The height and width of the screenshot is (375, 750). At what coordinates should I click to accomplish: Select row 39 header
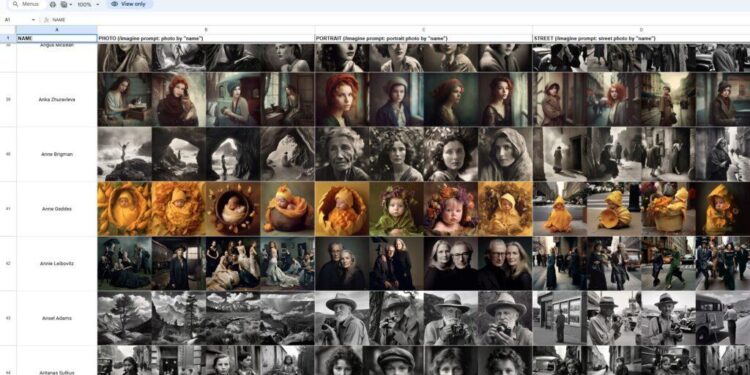pos(8,99)
